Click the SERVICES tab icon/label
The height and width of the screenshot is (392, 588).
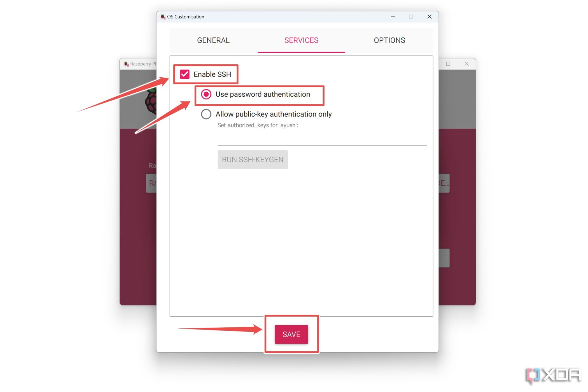tap(302, 40)
